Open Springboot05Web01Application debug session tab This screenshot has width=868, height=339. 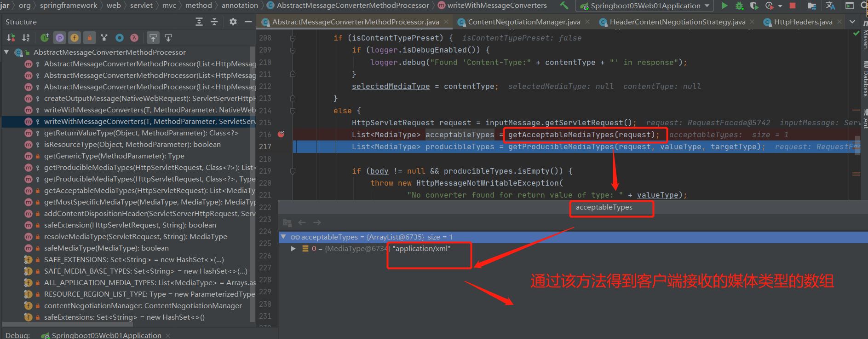point(106,335)
